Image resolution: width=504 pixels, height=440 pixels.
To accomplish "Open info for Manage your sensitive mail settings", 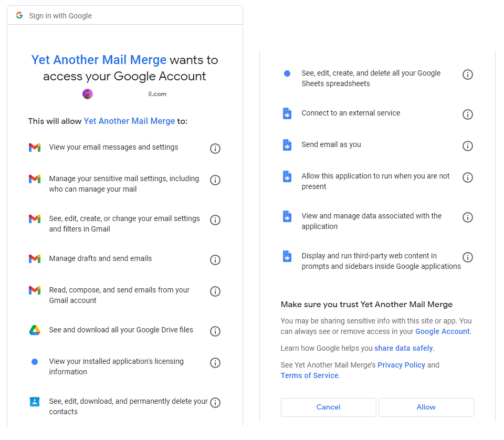I will coord(215,180).
